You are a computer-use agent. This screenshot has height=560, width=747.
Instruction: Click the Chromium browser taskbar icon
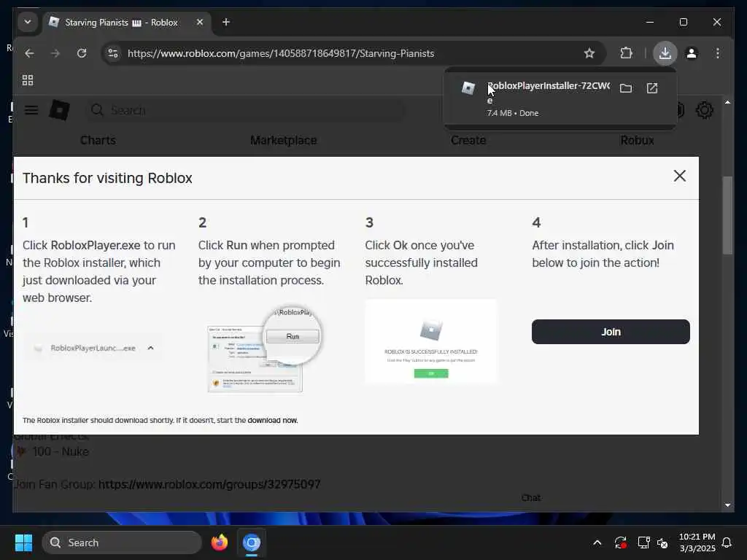click(x=252, y=542)
